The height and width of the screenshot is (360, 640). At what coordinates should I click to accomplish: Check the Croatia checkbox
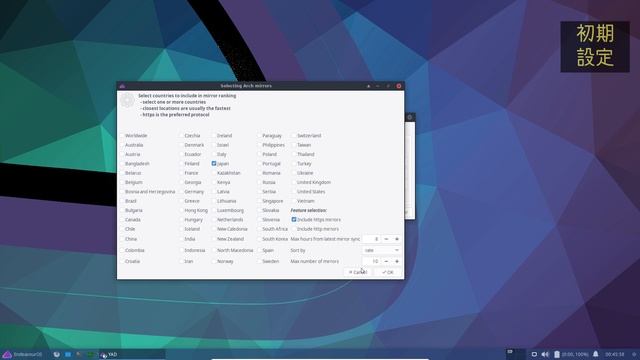(122, 261)
